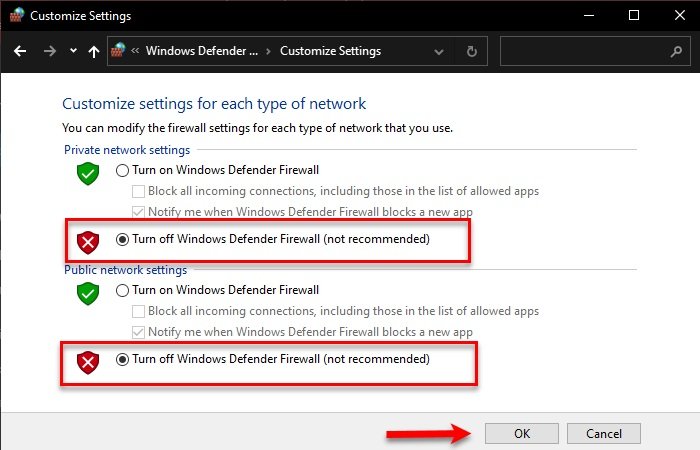The width and height of the screenshot is (700, 450).
Task: Click the green shield under Public network settings
Action: tap(89, 294)
